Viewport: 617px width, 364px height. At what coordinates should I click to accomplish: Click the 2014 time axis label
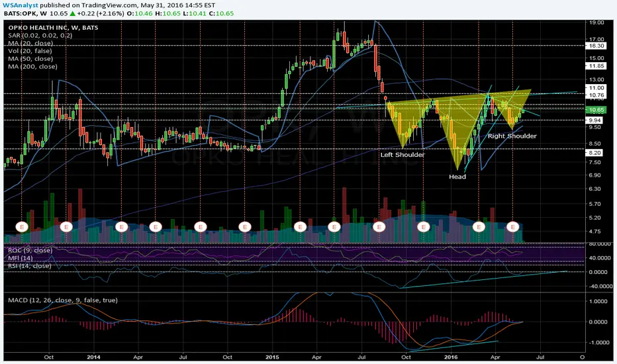[93, 357]
